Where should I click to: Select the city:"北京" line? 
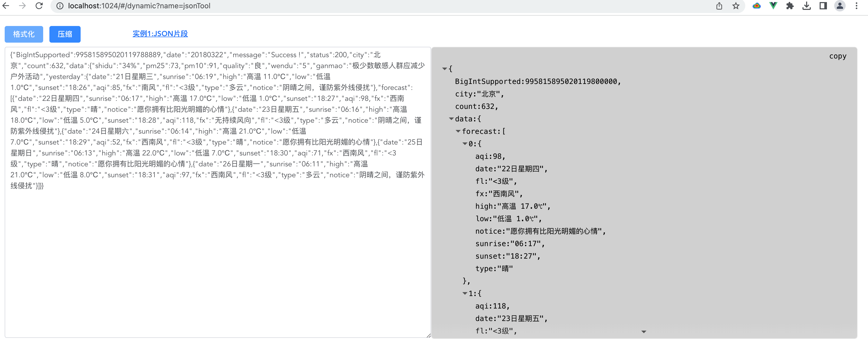click(480, 94)
